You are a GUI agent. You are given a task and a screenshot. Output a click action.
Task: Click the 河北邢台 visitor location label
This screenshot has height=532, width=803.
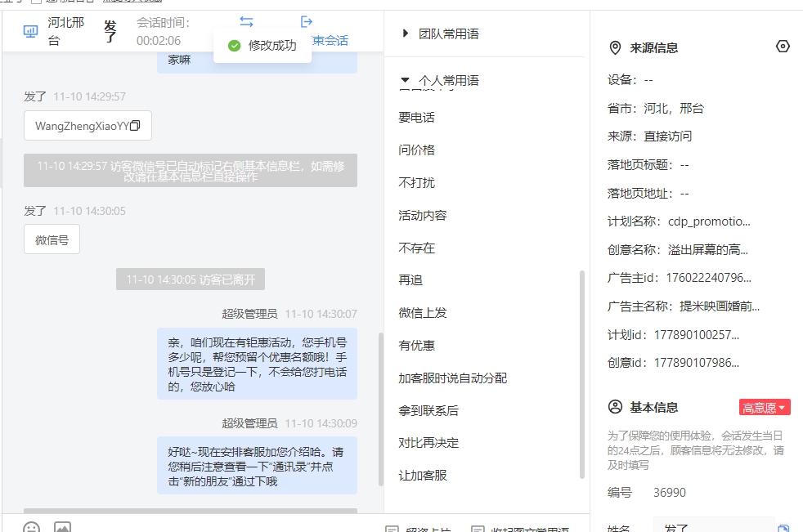tap(65, 31)
